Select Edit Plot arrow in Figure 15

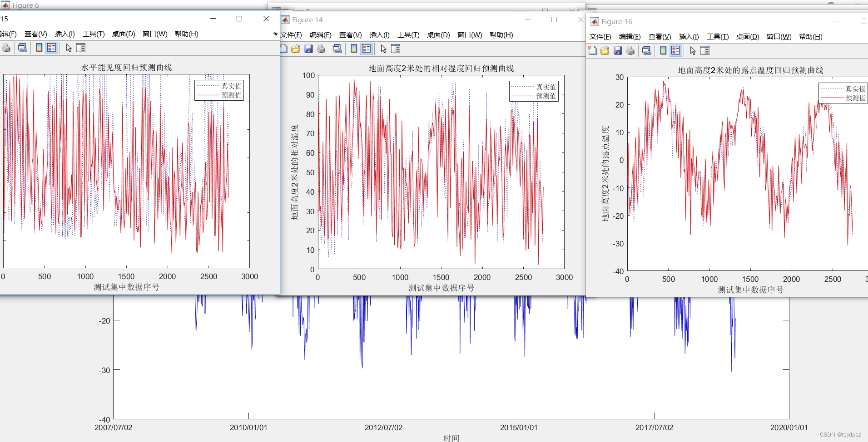(69, 48)
